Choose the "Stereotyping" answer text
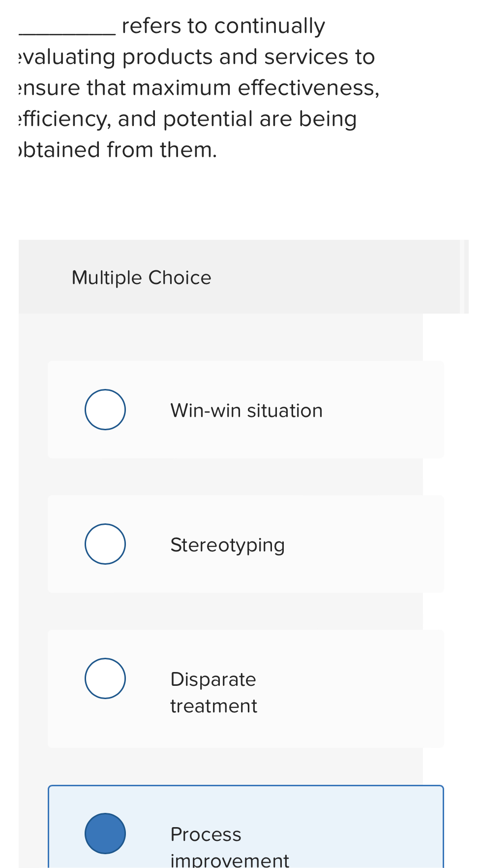The height and width of the screenshot is (868, 482). [x=228, y=546]
